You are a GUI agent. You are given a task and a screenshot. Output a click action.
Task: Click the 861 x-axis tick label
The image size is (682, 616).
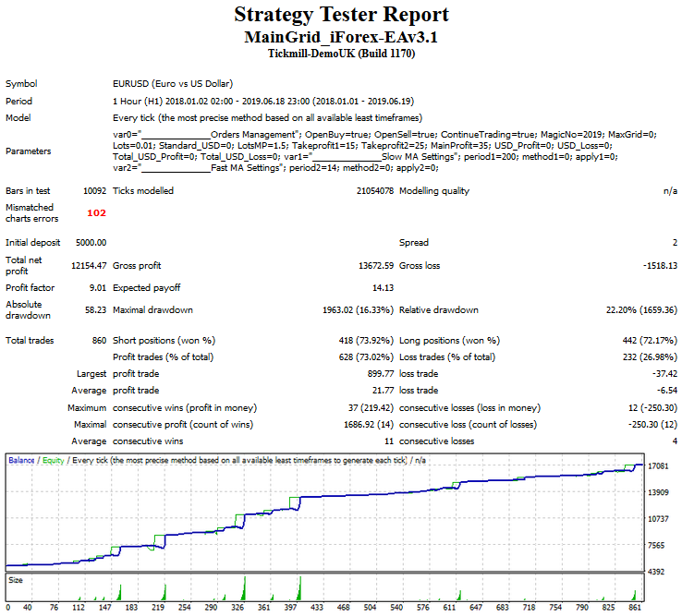633,608
